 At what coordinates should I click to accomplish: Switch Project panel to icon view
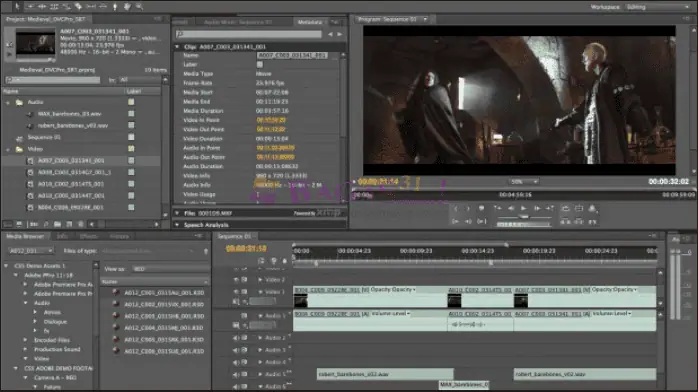click(19, 224)
